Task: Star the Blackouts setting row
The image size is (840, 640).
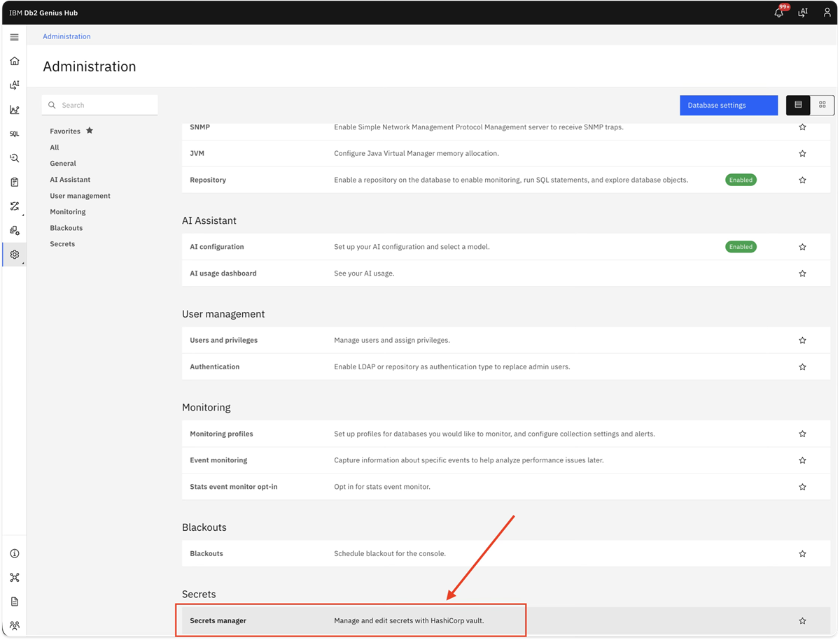Action: click(x=802, y=553)
